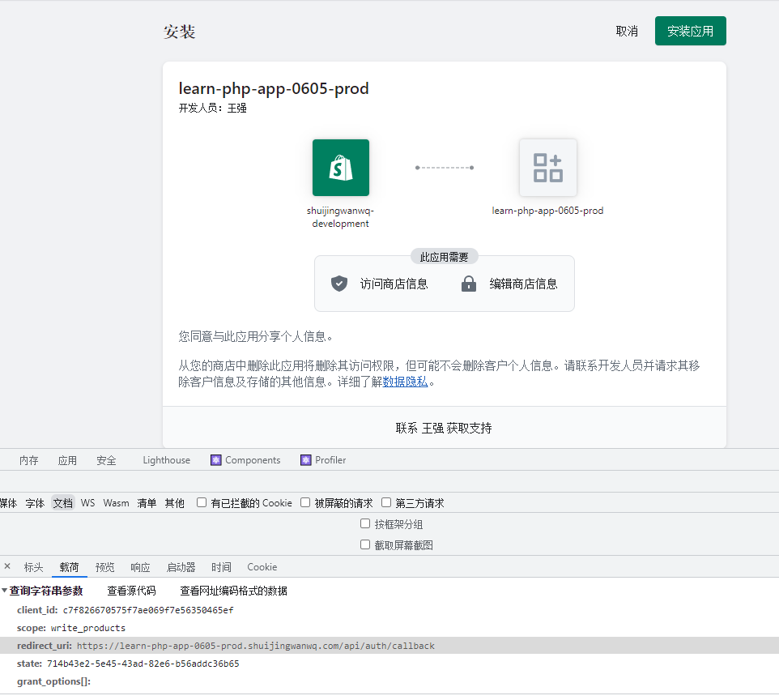This screenshot has height=700, width=779.
Task: Enable 有已拦截的 Cookie checkbox
Action: point(202,503)
